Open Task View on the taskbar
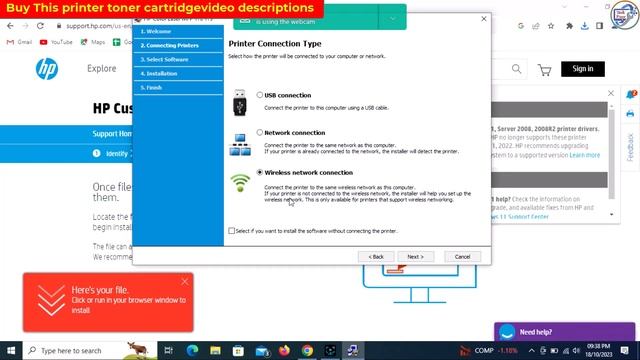The height and width of the screenshot is (360, 640). pos(168,351)
